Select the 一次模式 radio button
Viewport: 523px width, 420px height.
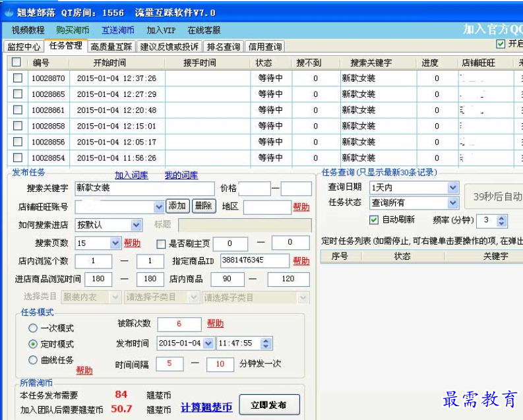(x=33, y=328)
